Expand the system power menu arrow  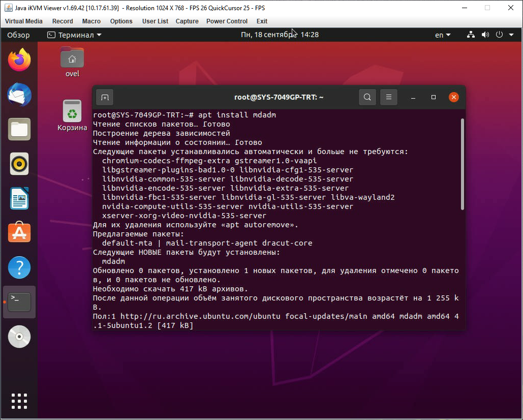[x=511, y=35]
